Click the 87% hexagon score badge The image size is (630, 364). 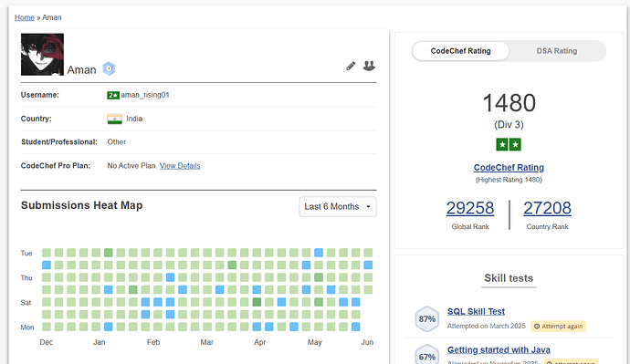pyautogui.click(x=426, y=319)
